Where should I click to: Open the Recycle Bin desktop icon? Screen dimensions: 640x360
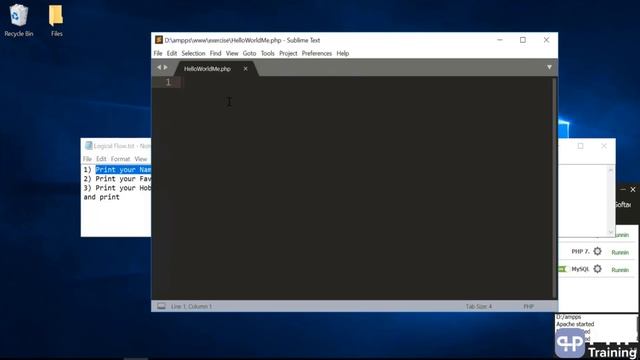(x=18, y=20)
